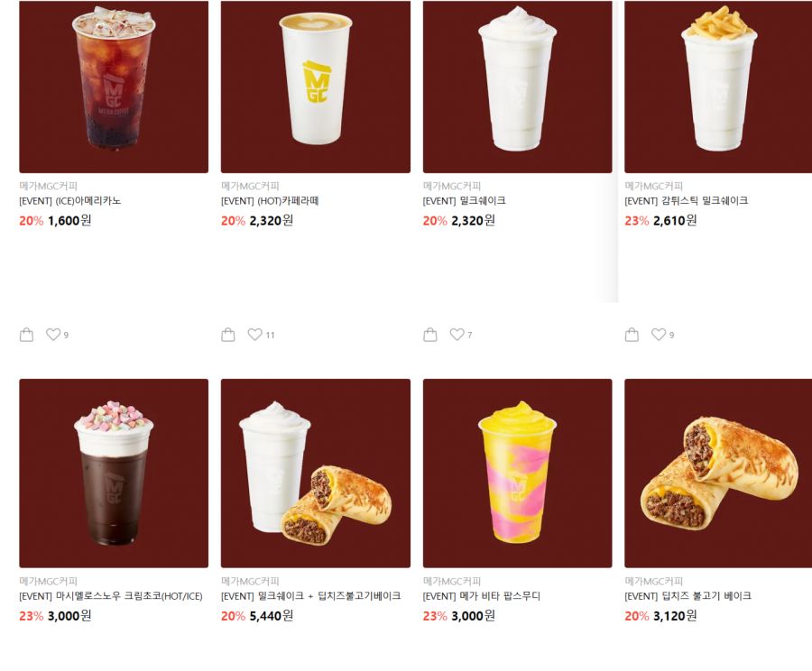The image size is (812, 671).
Task: Open [EVENT] 감튀스틱 밀크쉐이크 title
Action: click(687, 201)
